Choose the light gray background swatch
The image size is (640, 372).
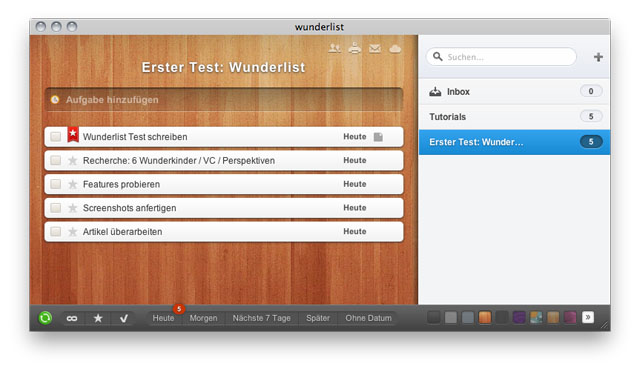tap(451, 317)
